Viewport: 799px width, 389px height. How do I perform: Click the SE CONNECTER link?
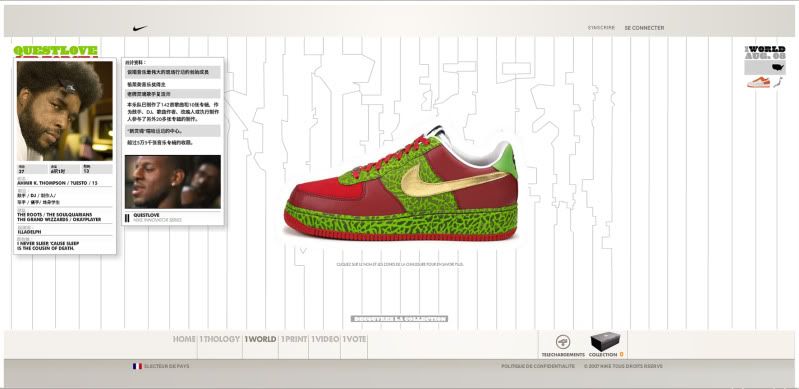[644, 28]
